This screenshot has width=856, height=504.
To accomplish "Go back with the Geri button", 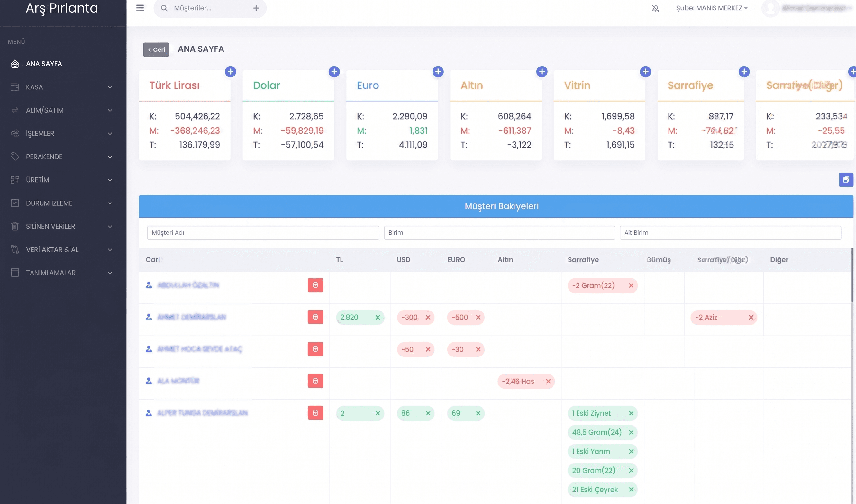I will tap(156, 50).
